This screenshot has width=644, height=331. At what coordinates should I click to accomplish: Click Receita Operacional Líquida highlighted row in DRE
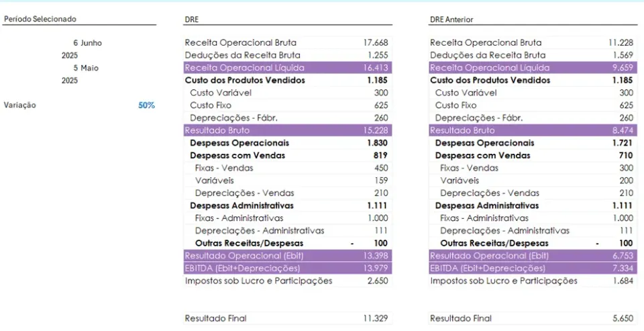click(288, 68)
